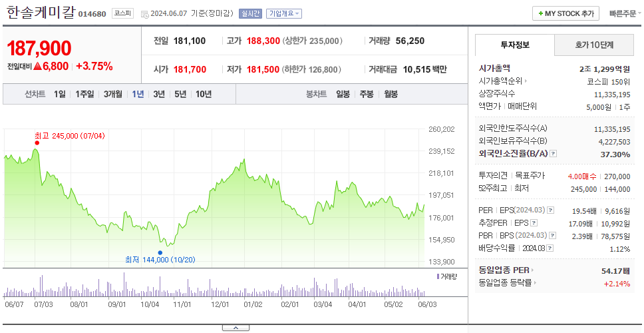Click the MY STOCK 추가 button

tap(565, 13)
